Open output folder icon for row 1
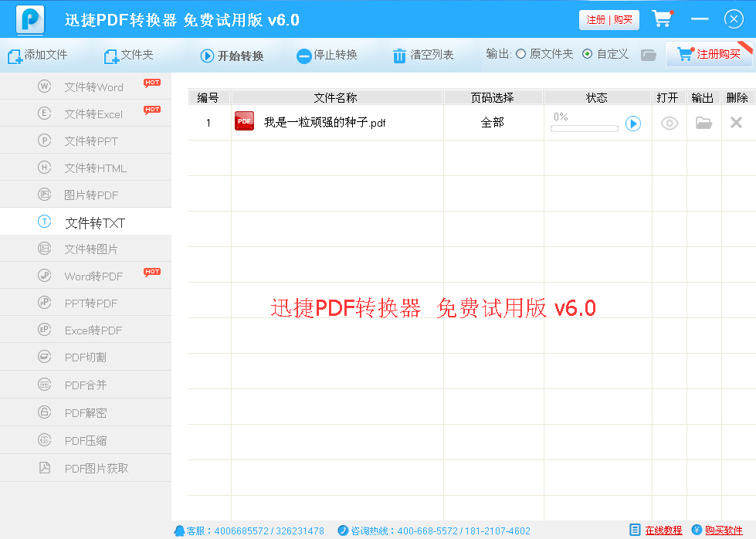The width and height of the screenshot is (756, 539). coord(704,123)
